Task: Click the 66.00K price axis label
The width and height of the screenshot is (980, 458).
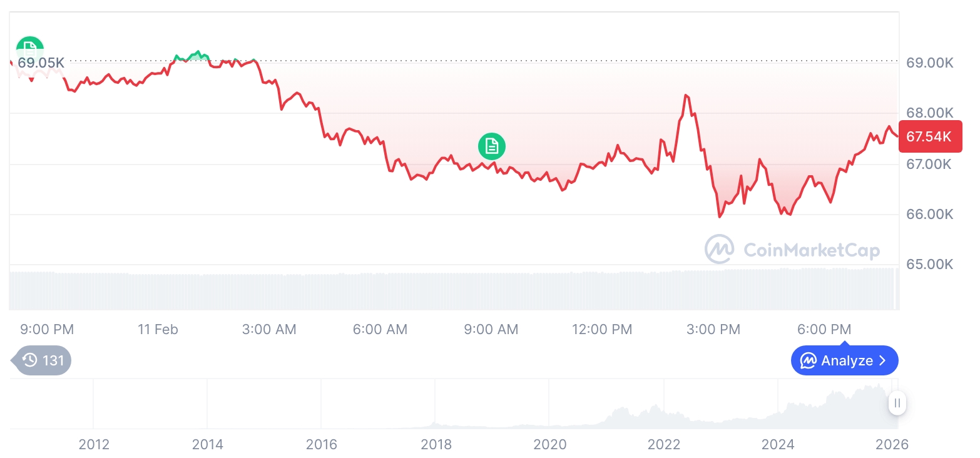Action: click(929, 215)
